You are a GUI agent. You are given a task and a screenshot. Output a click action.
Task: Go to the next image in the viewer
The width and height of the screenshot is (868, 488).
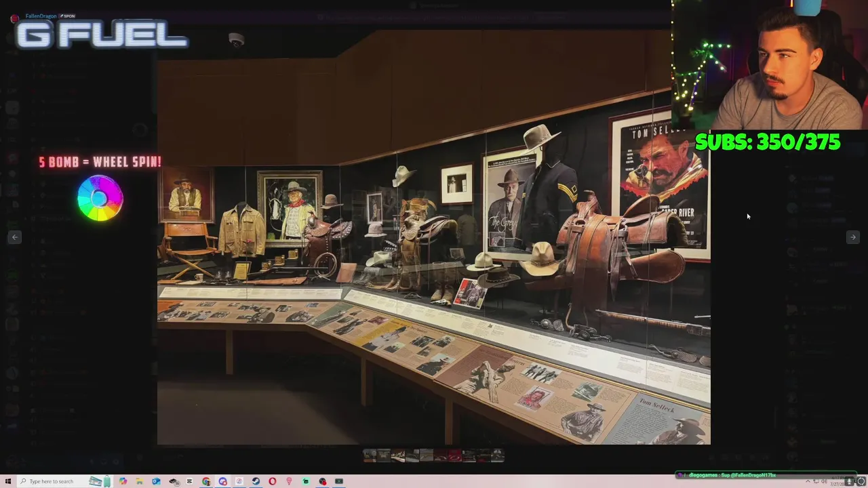pos(853,237)
